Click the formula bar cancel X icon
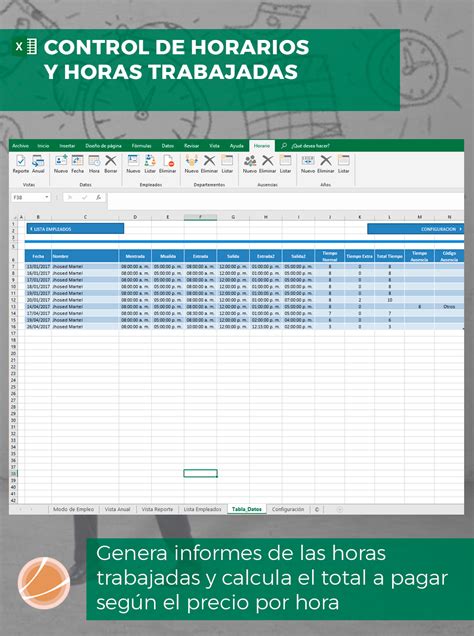The height and width of the screenshot is (636, 474). [70, 198]
